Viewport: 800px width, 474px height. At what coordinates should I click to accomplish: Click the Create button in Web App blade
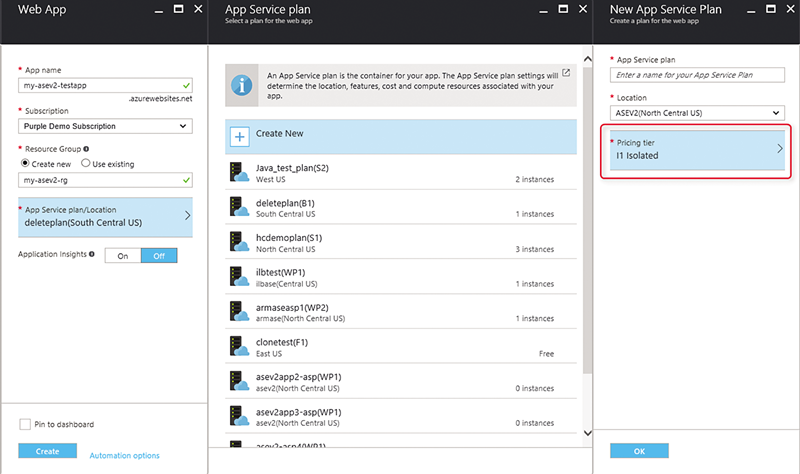[x=47, y=451]
